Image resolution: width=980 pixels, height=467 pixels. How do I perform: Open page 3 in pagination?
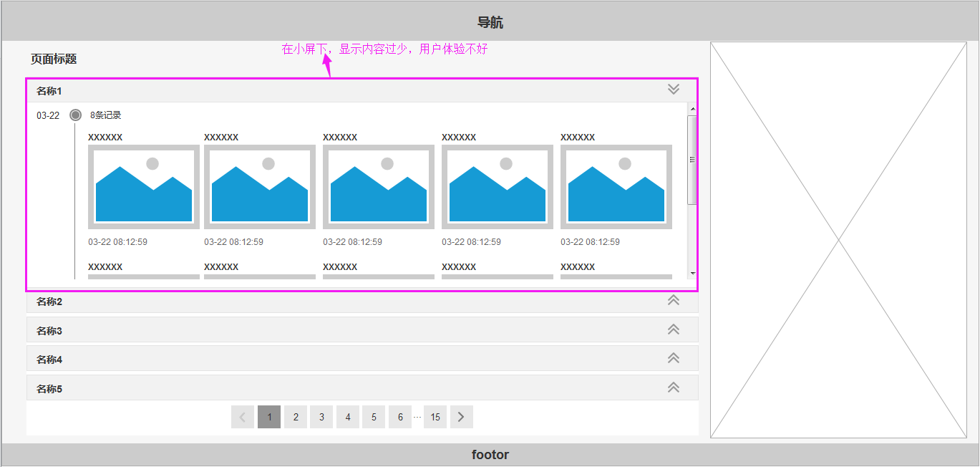click(x=321, y=417)
